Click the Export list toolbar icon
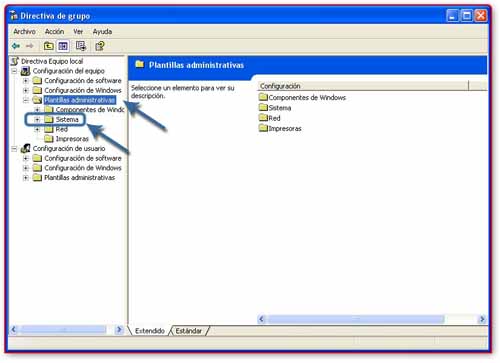 point(81,46)
